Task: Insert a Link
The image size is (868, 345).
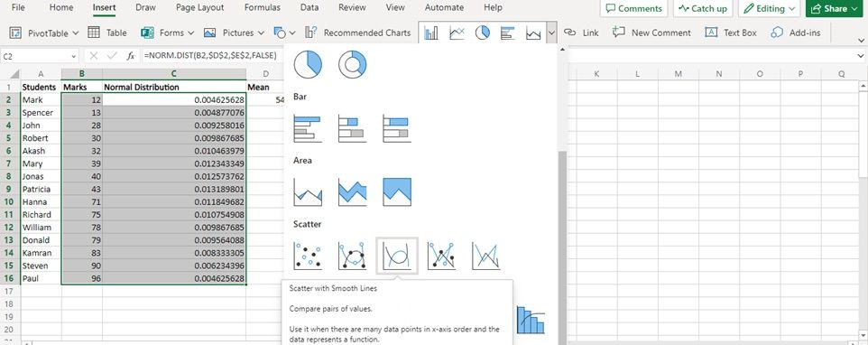Action: tap(581, 33)
